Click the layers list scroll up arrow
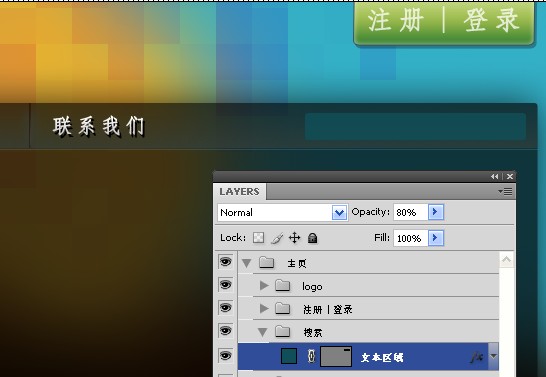 (506, 260)
